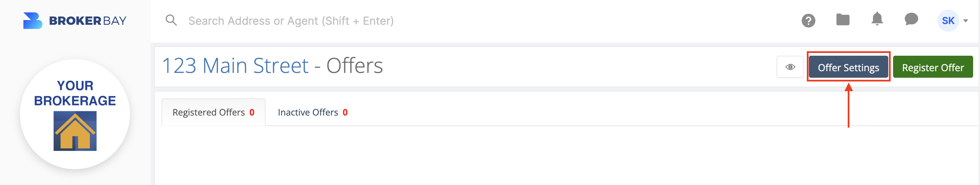Toggle the eye visibility button

point(790,67)
